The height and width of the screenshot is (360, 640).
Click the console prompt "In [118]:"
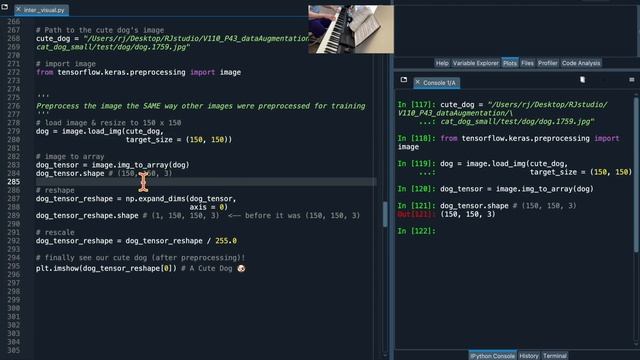coord(417,138)
